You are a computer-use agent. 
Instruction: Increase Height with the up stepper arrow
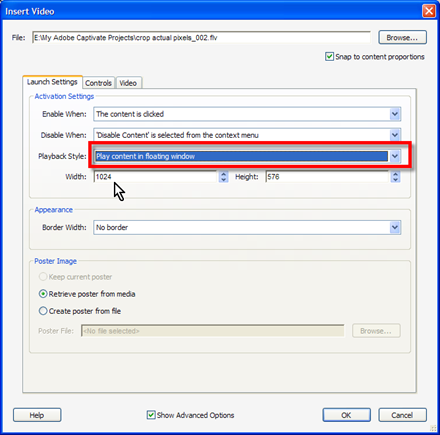395,174
